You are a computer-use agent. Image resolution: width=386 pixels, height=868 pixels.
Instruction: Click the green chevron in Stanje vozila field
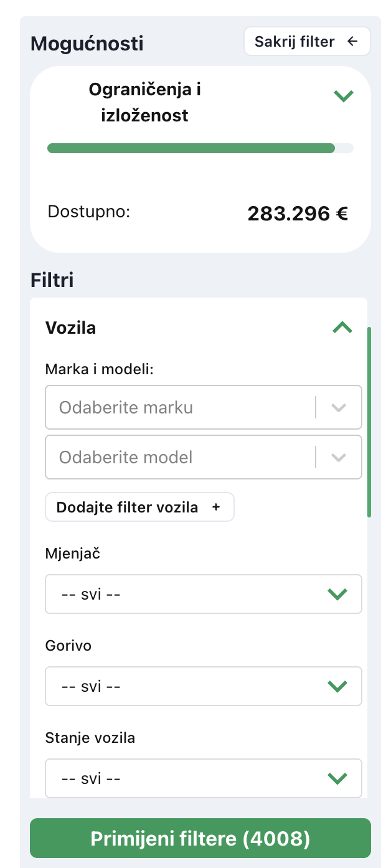337,778
